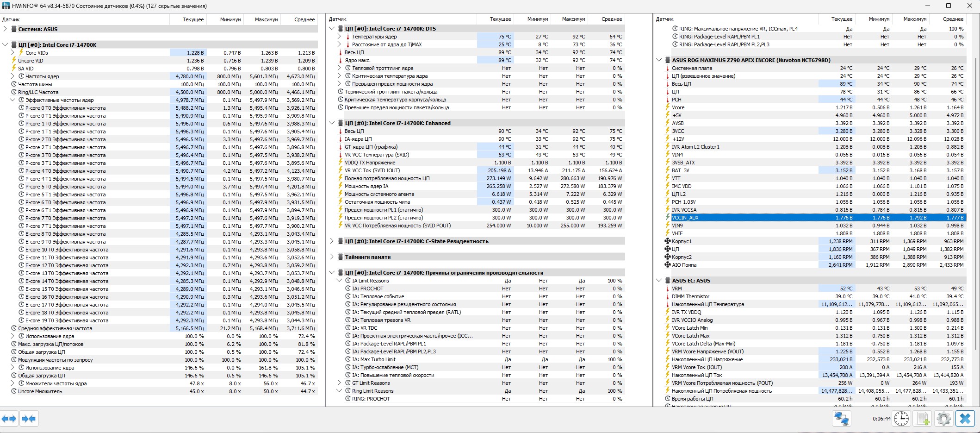Click the expand columns double-arrow icon
Image resolution: width=980 pixels, height=433 pixels.
9,419
